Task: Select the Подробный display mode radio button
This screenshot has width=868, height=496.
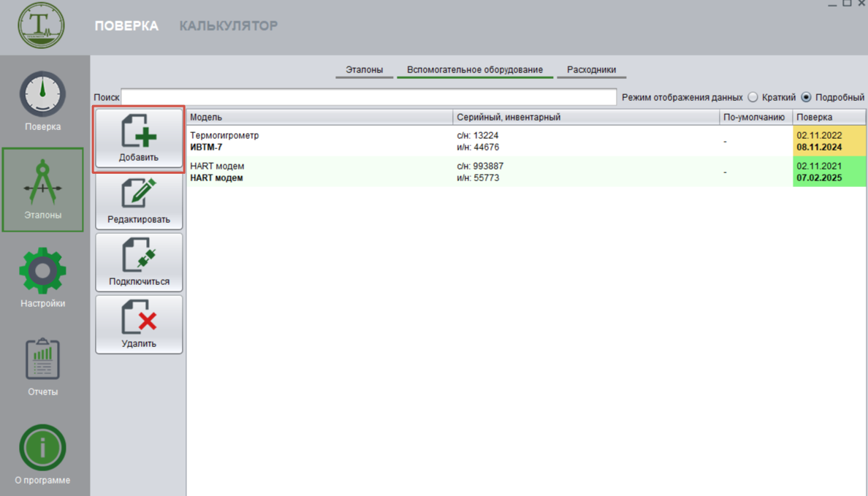Action: pos(806,97)
